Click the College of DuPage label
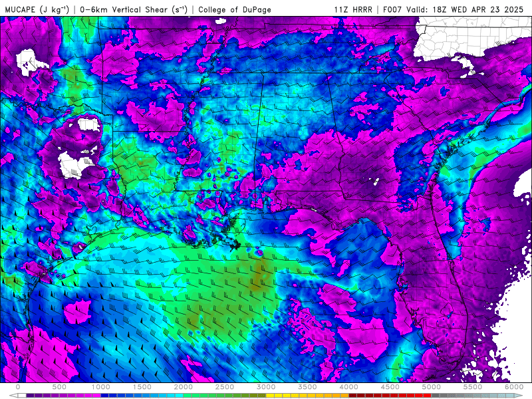This screenshot has height=399, width=532. [x=235, y=9]
